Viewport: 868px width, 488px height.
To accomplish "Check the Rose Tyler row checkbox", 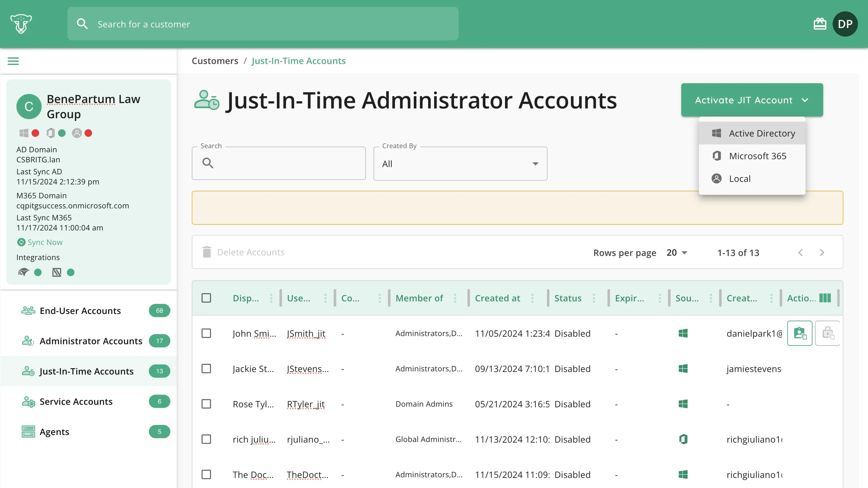I will pyautogui.click(x=206, y=404).
